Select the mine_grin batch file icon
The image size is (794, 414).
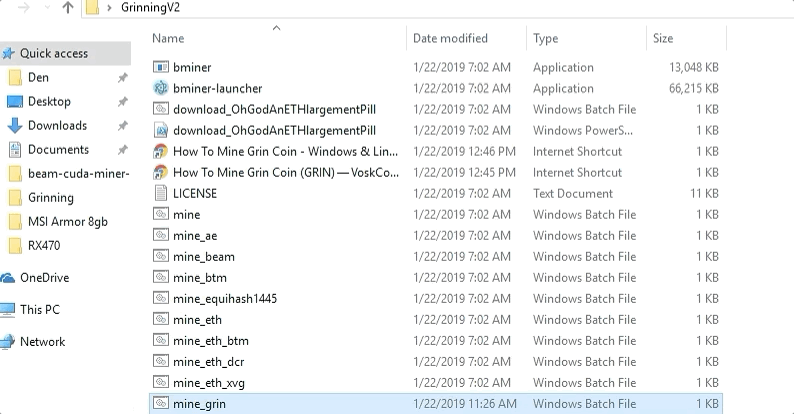tap(161, 403)
